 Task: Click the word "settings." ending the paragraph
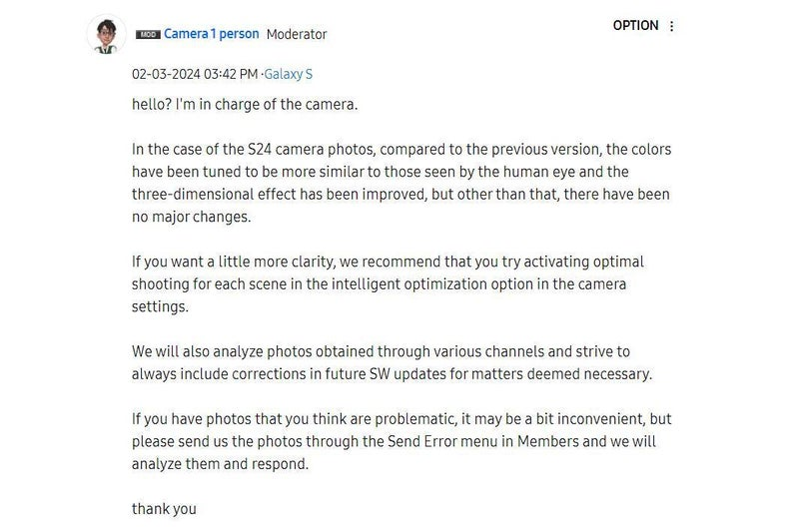[x=160, y=306]
